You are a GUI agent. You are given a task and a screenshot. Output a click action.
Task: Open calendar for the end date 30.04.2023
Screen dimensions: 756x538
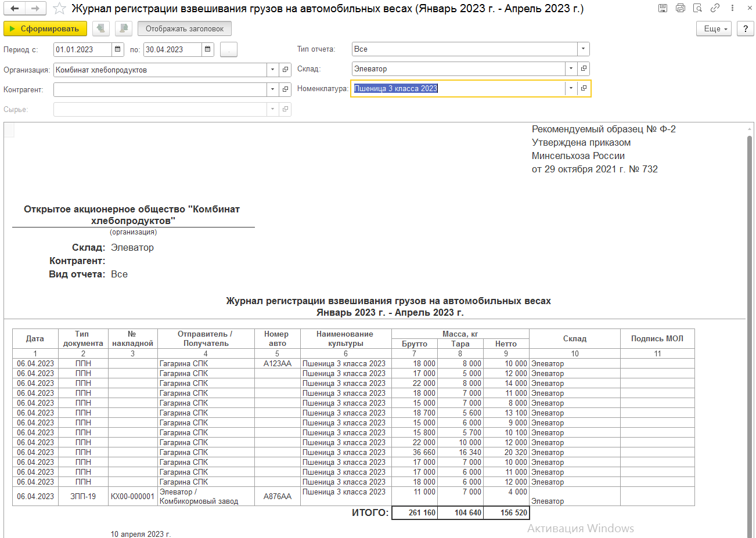coord(208,49)
